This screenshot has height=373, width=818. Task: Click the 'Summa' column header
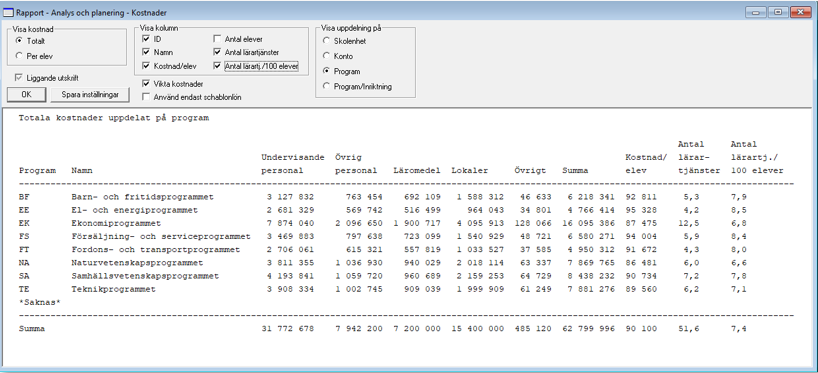point(575,171)
